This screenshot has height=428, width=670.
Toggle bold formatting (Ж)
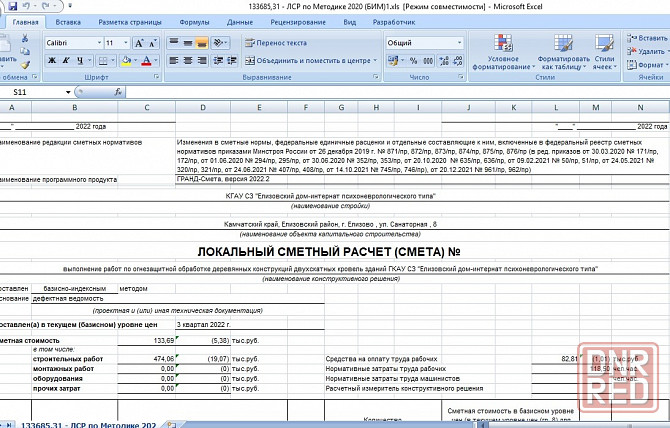click(51, 60)
